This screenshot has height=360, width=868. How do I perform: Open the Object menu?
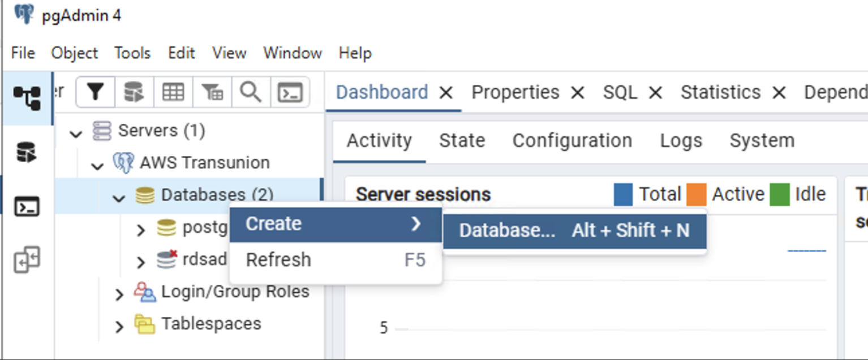click(75, 53)
